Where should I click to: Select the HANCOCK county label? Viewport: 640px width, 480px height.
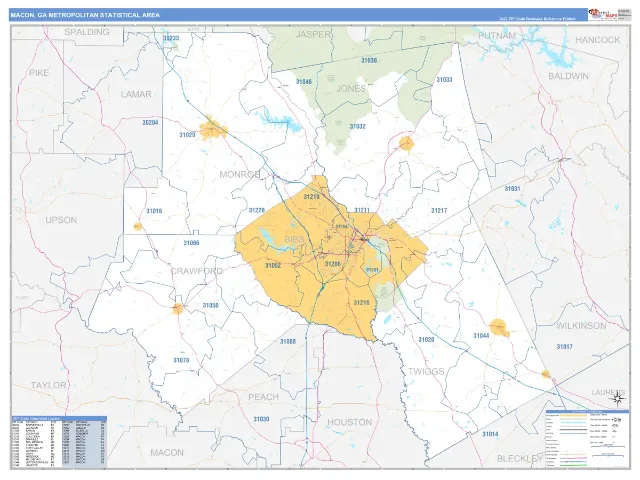tap(598, 40)
